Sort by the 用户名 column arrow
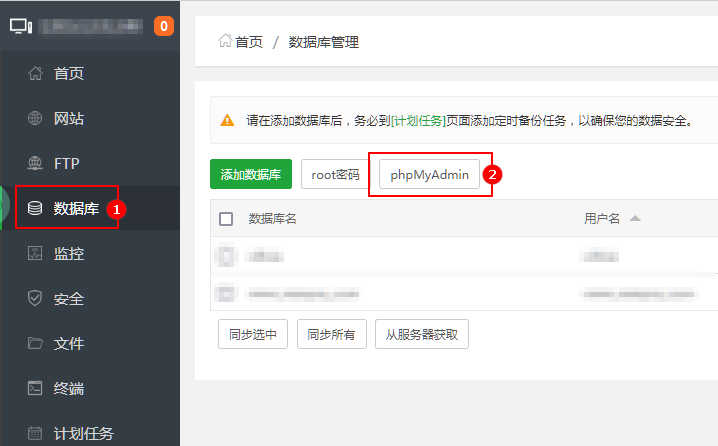Image resolution: width=718 pixels, height=446 pixels. [635, 218]
